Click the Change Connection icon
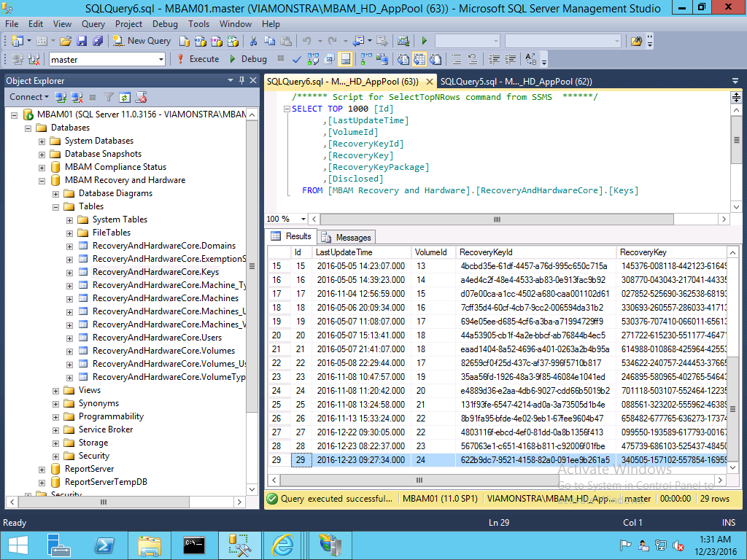 [x=34, y=59]
